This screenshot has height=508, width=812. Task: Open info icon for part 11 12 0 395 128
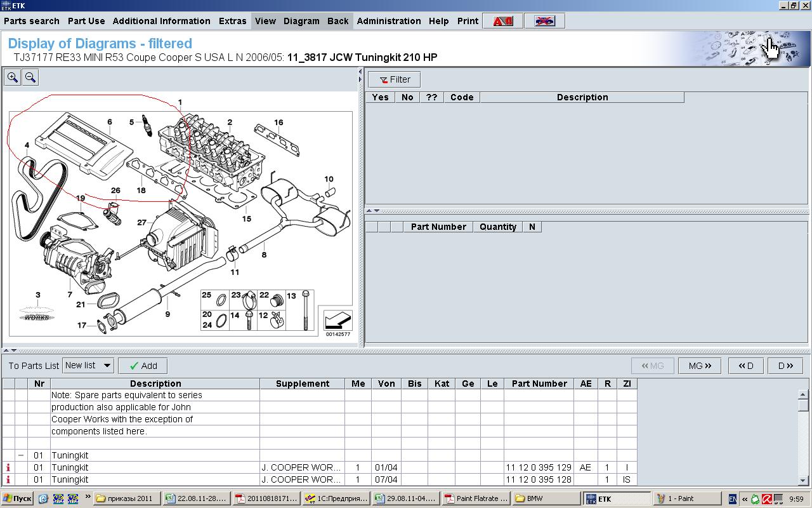tap(8, 479)
